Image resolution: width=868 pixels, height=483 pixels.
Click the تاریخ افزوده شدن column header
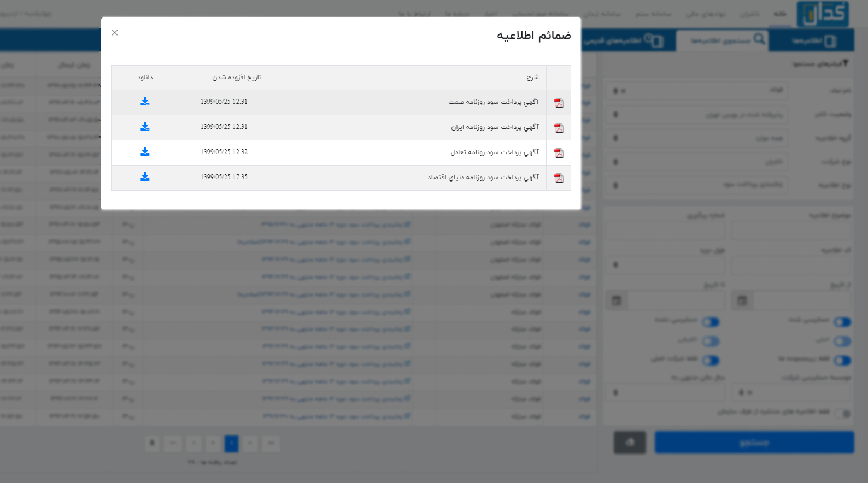(x=237, y=78)
